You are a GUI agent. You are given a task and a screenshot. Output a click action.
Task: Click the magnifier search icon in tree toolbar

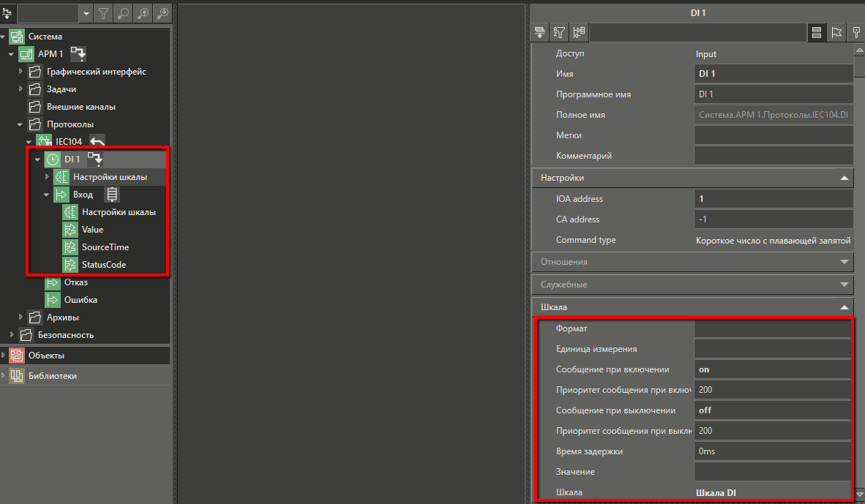click(124, 13)
